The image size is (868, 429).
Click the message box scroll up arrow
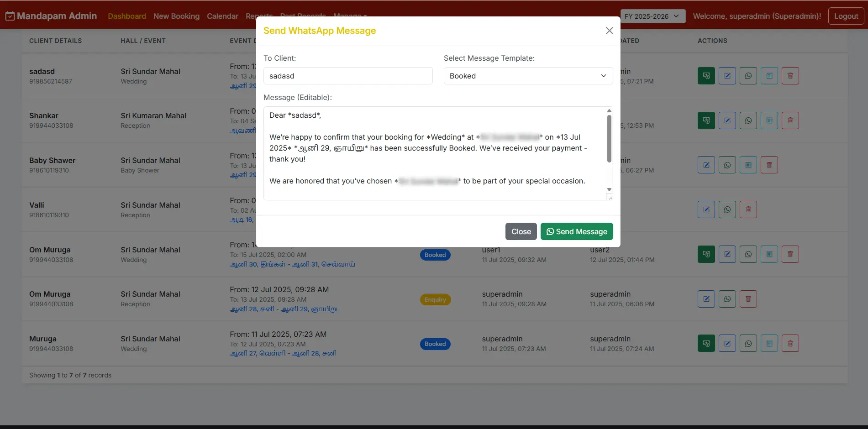click(609, 110)
